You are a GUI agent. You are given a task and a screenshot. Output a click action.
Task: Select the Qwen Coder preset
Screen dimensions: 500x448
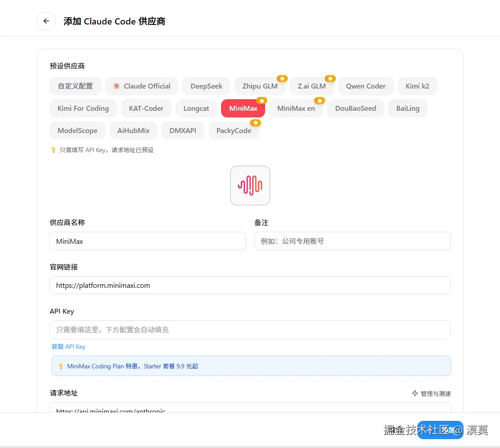[x=366, y=86]
